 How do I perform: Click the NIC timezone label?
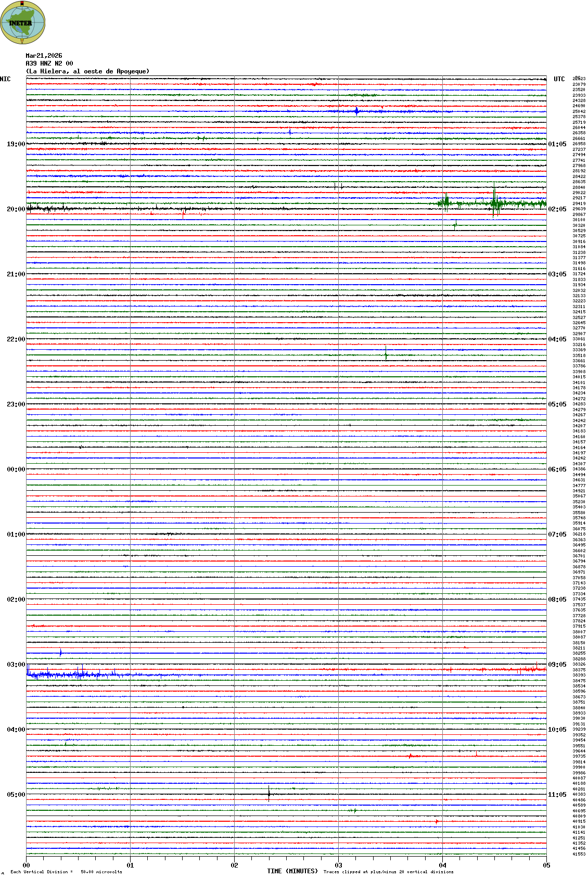click(x=5, y=79)
